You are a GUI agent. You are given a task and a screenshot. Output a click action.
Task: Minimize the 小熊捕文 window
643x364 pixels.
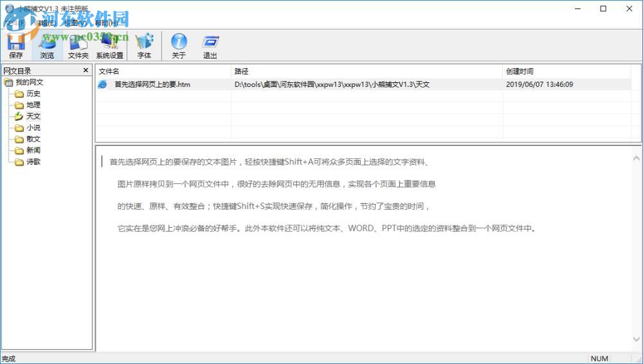[578, 8]
